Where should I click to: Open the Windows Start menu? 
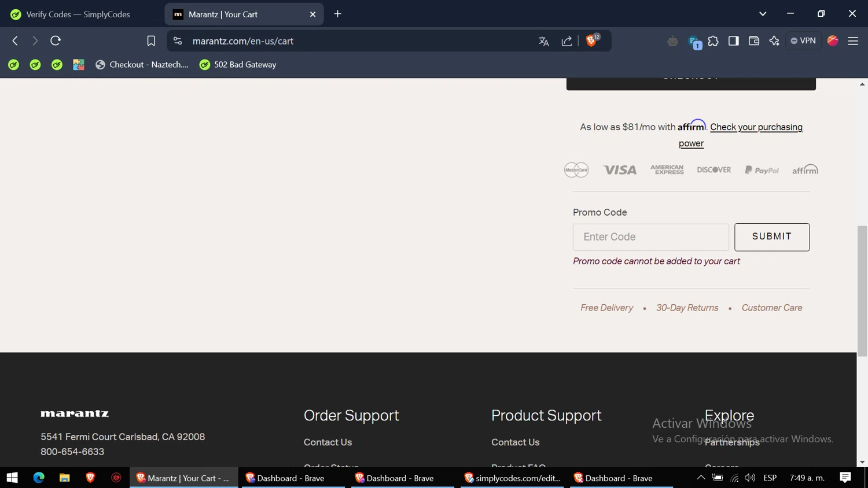[12, 478]
